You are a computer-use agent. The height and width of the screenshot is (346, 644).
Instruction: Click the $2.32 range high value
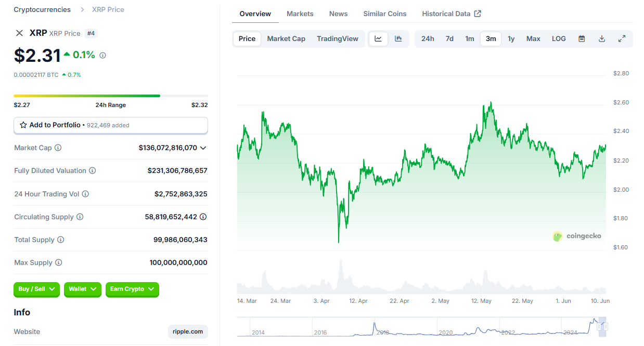tap(200, 105)
